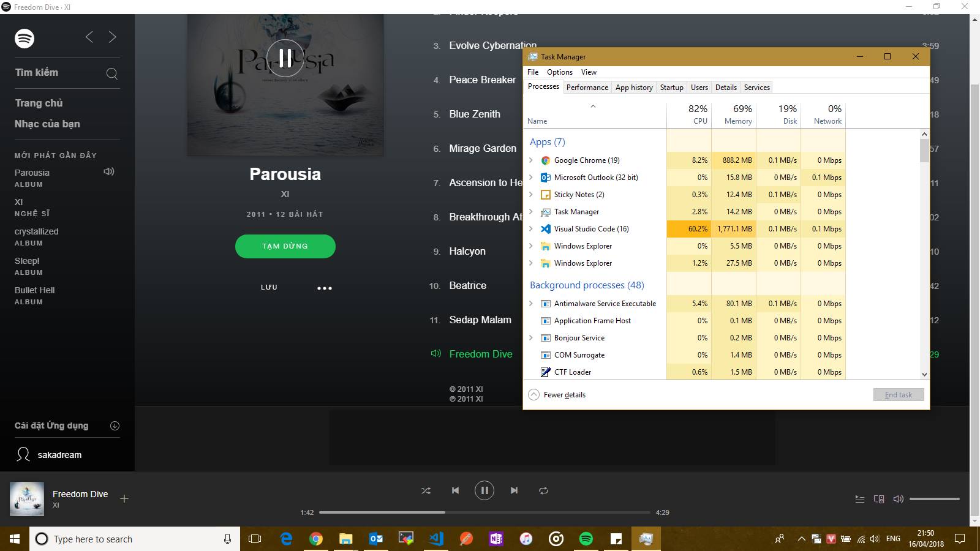
Task: Expand the Bonjour Service row
Action: 531,338
